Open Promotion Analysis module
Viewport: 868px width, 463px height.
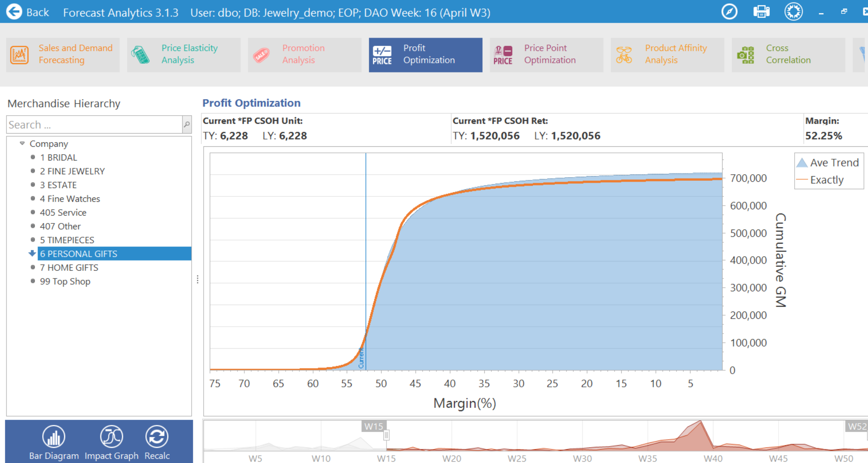point(304,55)
